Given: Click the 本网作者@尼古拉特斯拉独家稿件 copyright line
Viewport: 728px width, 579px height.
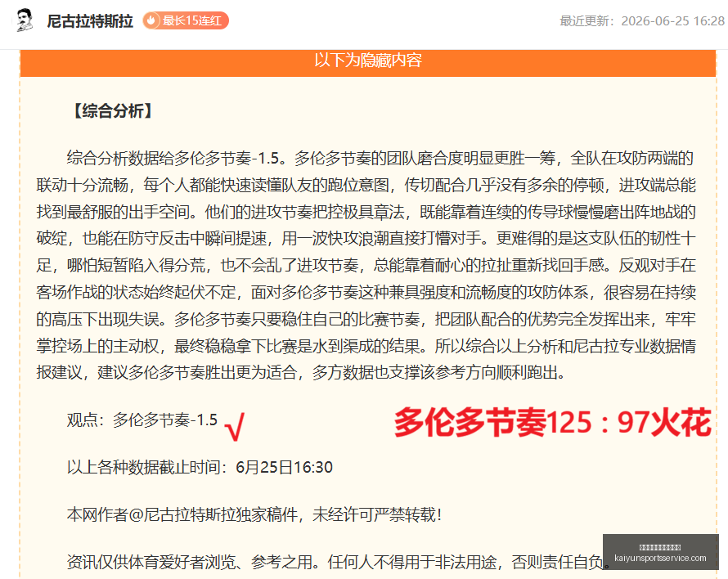Looking at the screenshot, I should (x=254, y=514).
